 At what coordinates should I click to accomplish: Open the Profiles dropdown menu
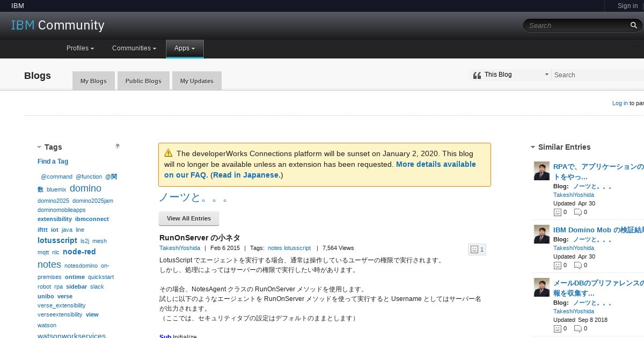pos(80,48)
